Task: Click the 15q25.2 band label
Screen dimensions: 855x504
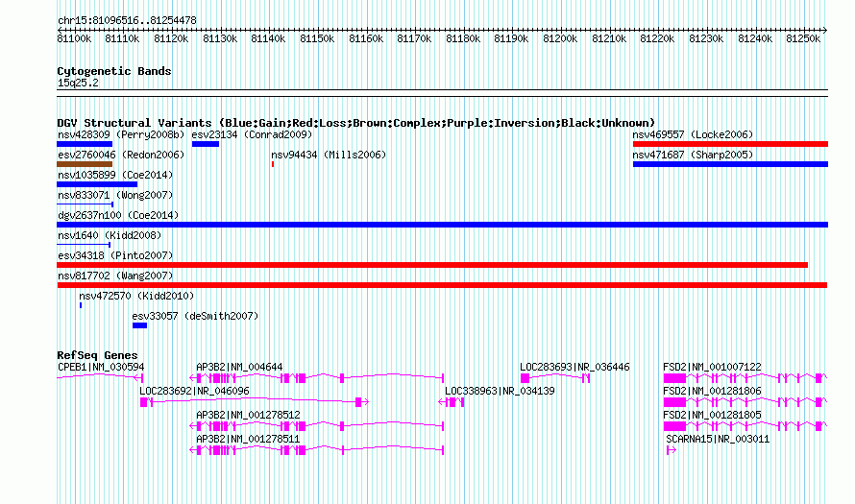Action: pos(78,83)
